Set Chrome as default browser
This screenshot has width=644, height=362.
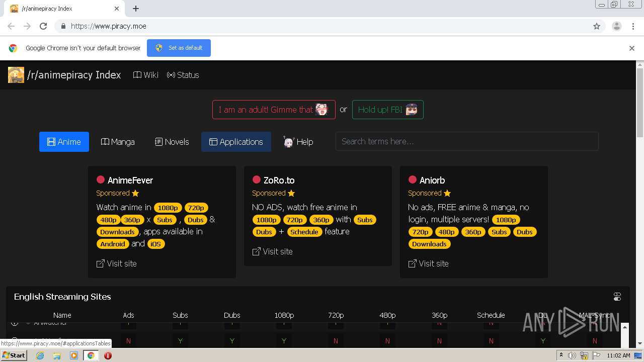click(179, 48)
